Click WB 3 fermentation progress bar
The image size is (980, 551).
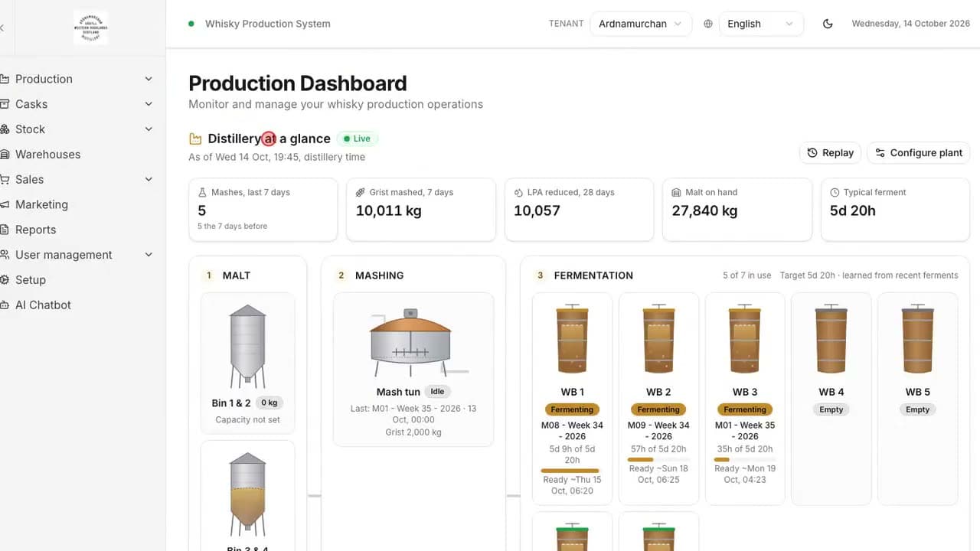(745, 459)
